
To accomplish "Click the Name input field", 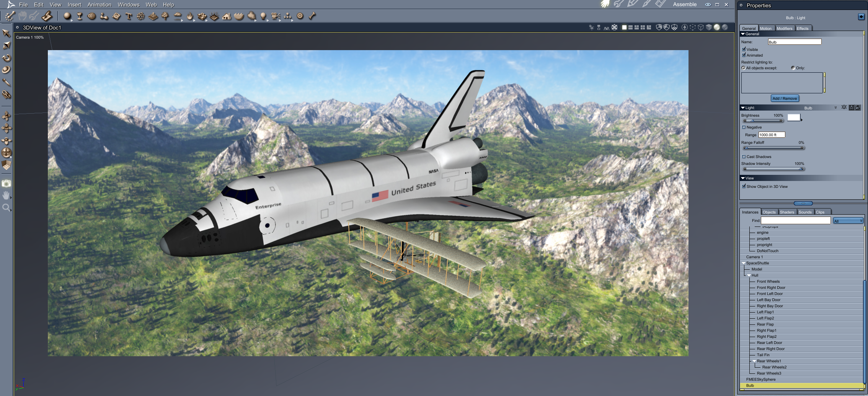I will [x=795, y=42].
